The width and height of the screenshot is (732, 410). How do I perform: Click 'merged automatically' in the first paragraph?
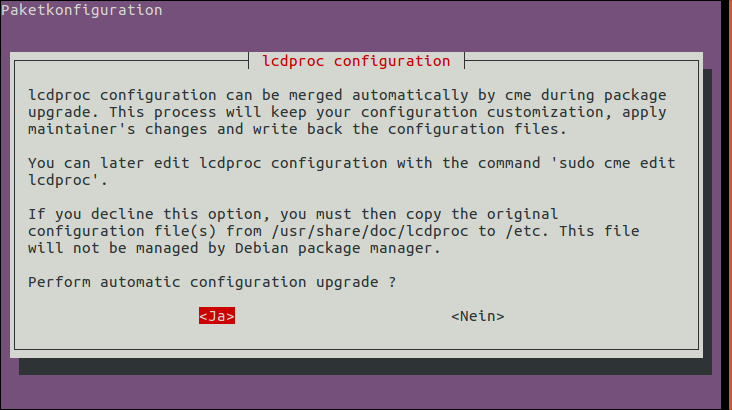[379, 95]
